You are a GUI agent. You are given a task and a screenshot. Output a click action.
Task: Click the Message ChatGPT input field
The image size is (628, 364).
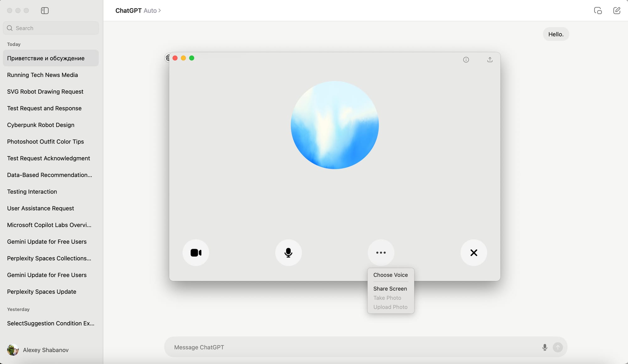(345, 347)
